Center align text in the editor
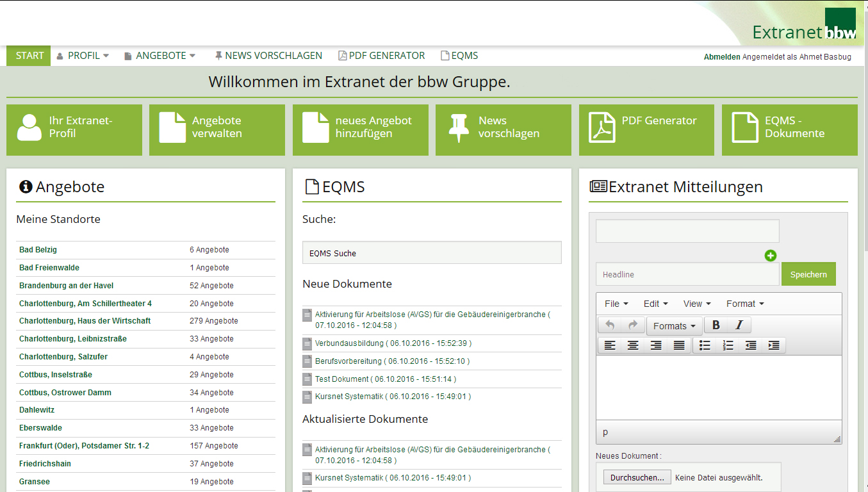Screen dimensions: 868x492 pos(633,345)
